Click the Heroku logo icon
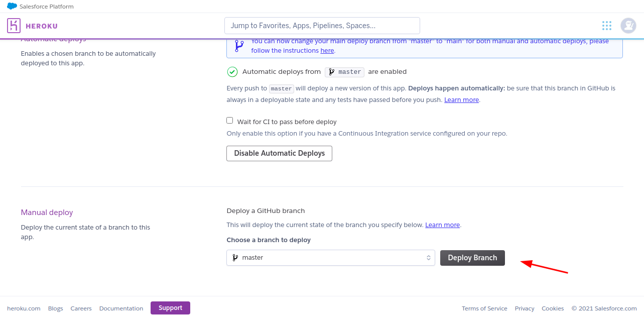644x319 pixels. click(14, 26)
